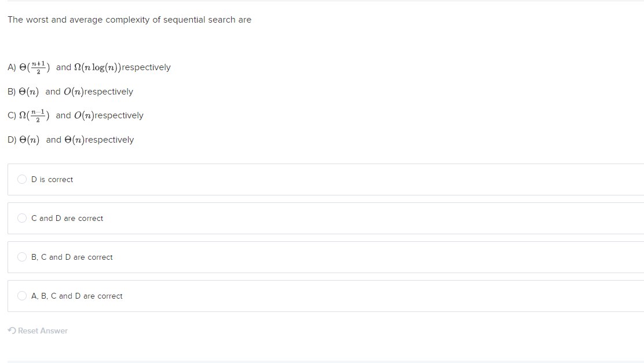
Task: Click option A's Θ((n+1)/2) formula
Action: click(35, 67)
